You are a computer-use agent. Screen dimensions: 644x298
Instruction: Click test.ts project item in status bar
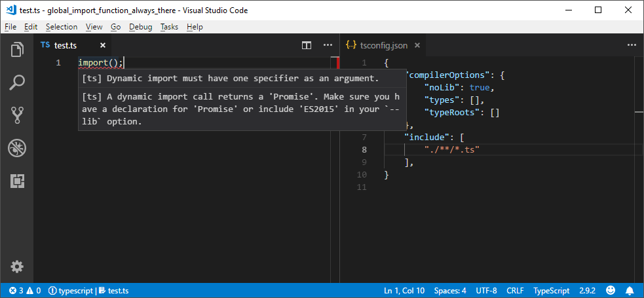click(114, 291)
